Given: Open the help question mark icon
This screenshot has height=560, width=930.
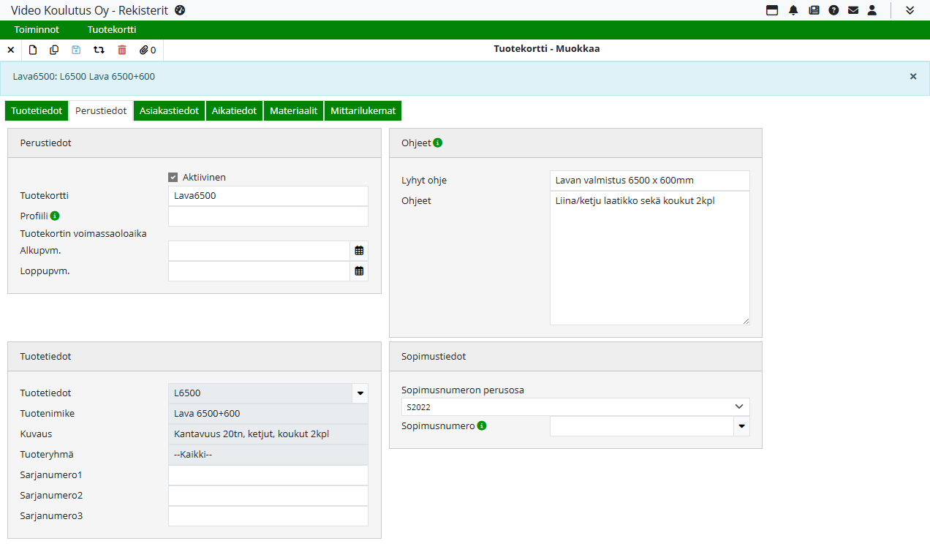Looking at the screenshot, I should click(x=833, y=10).
